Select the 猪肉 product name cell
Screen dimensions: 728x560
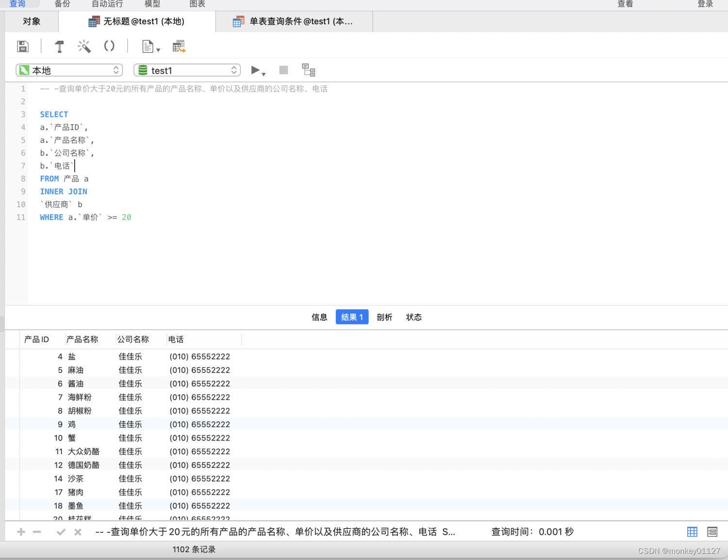76,493
